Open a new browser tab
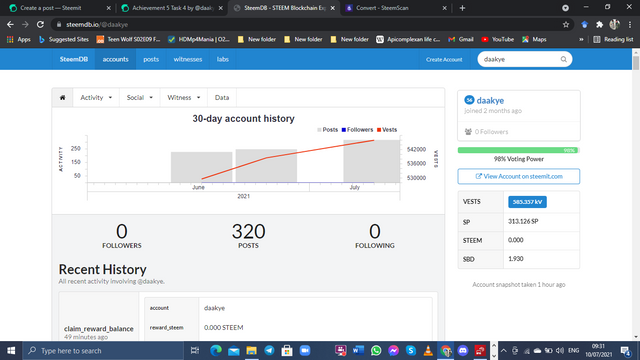Viewport: 640px width, 360px height. [x=462, y=8]
